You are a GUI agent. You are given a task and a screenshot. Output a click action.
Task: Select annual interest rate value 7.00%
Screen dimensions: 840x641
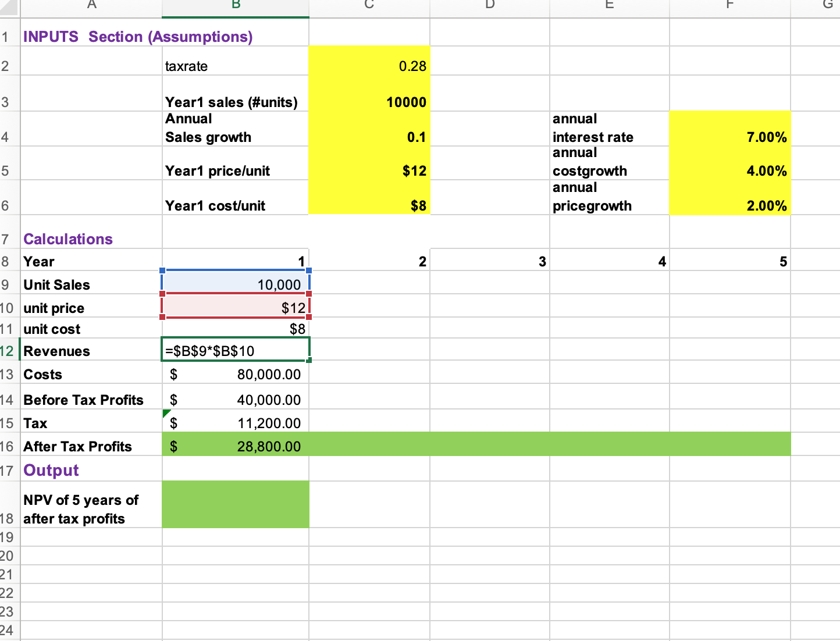[x=730, y=129]
